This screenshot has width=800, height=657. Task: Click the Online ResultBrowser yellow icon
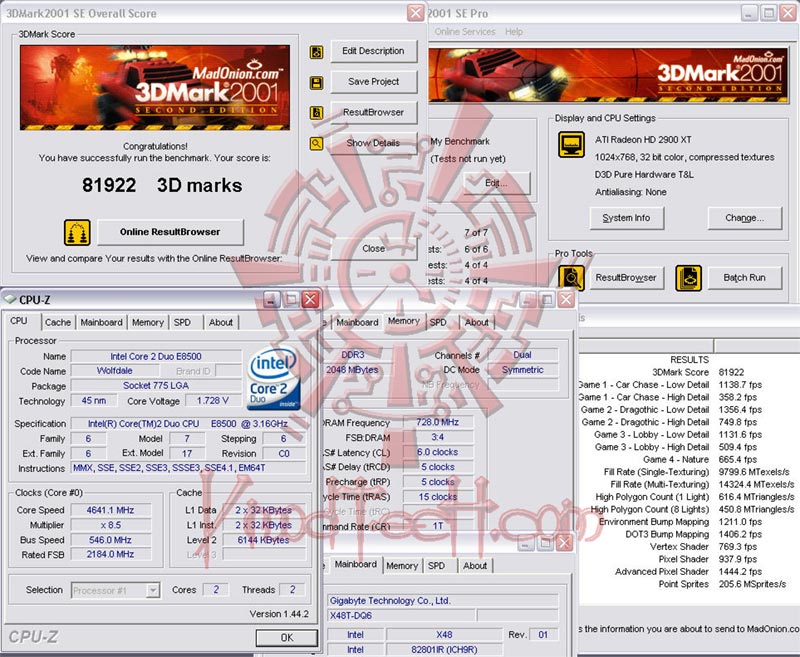[x=77, y=233]
